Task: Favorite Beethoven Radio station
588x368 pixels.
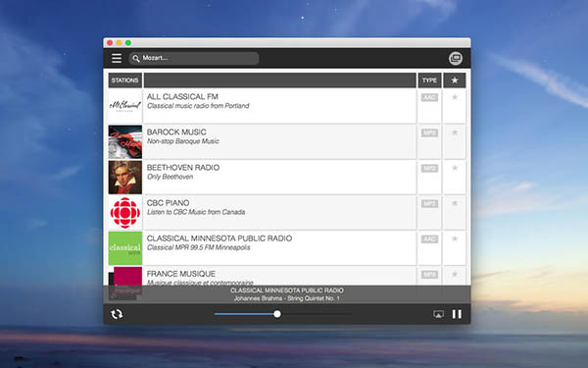Action: coord(455,168)
